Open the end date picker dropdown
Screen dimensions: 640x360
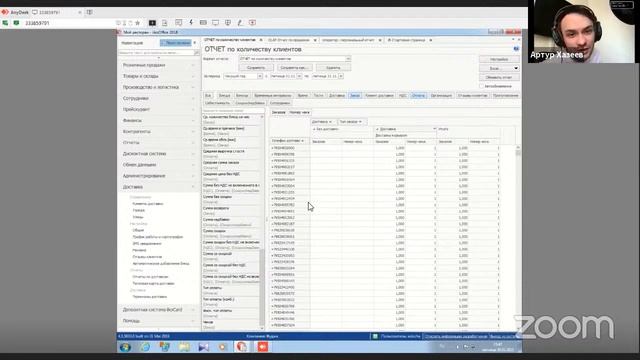pyautogui.click(x=341, y=76)
